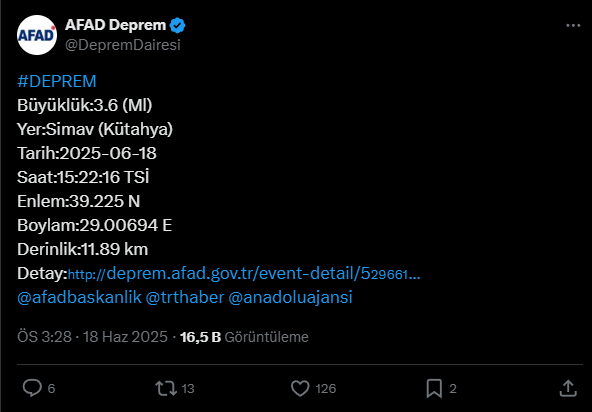Open the @anadoluajansi mention

[x=290, y=297]
